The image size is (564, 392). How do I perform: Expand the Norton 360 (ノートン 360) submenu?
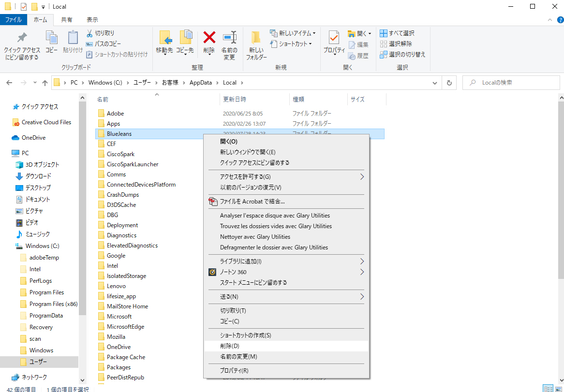[x=286, y=272]
